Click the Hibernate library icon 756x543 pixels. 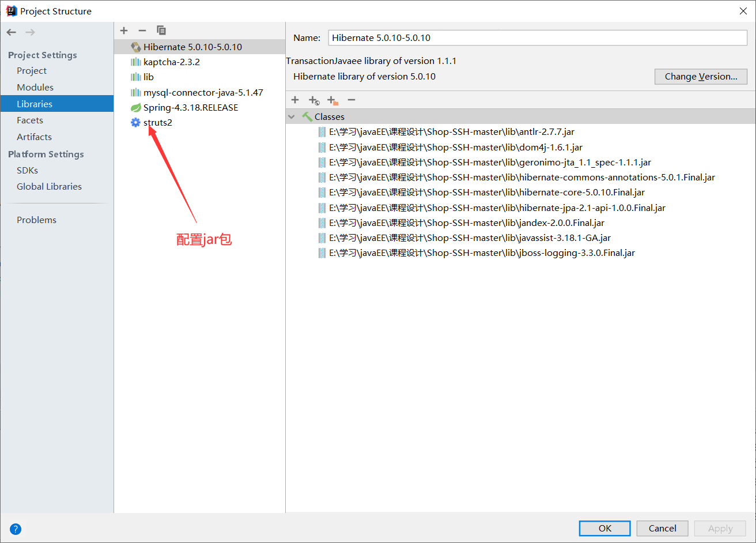[x=136, y=47]
